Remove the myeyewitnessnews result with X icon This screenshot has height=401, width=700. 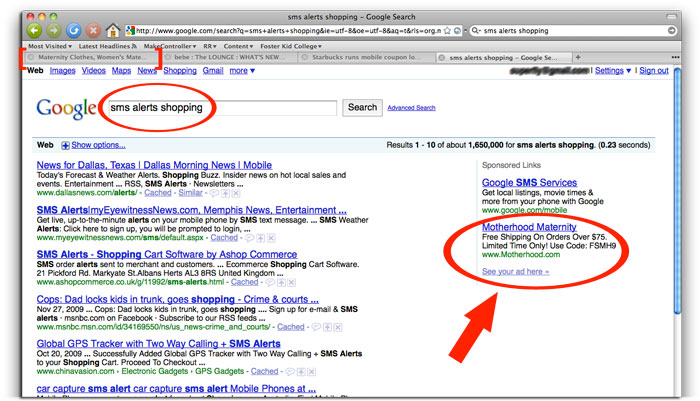pos(271,238)
